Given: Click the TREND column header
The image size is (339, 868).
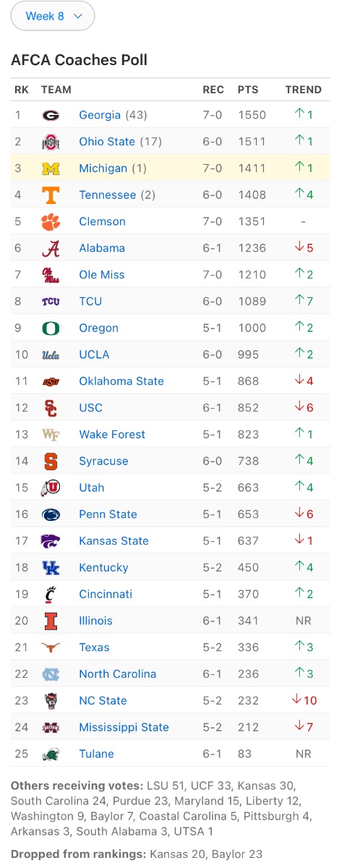Looking at the screenshot, I should point(304,90).
